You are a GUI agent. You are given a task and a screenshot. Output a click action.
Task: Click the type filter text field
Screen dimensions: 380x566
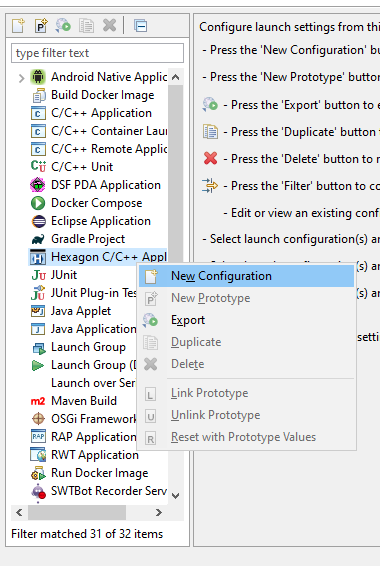click(x=97, y=53)
